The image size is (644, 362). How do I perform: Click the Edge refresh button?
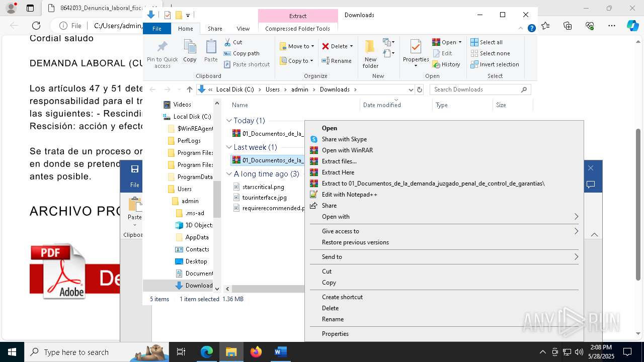click(36, 26)
